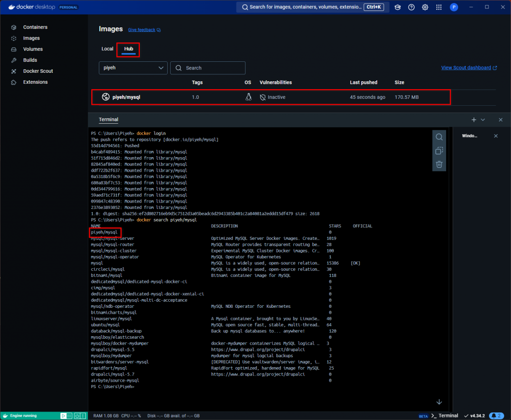
Task: Click the v4.34.2 version indicator
Action: (x=474, y=416)
